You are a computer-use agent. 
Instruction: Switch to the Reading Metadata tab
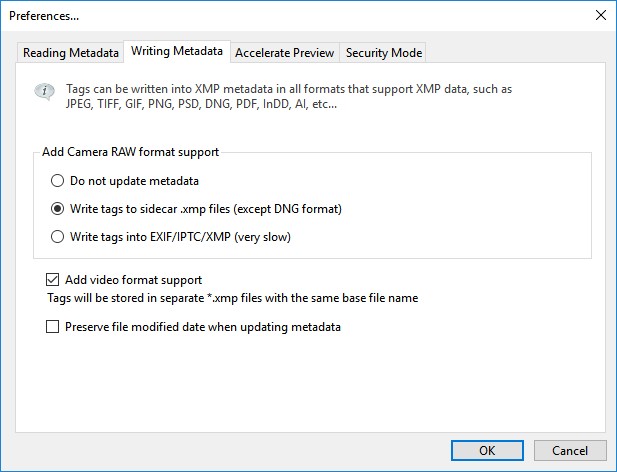(x=71, y=53)
